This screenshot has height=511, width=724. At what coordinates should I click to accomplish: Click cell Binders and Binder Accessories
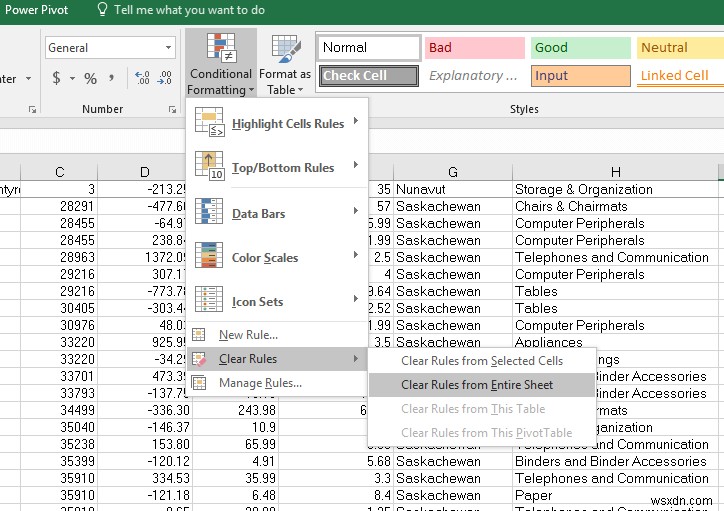[615, 461]
